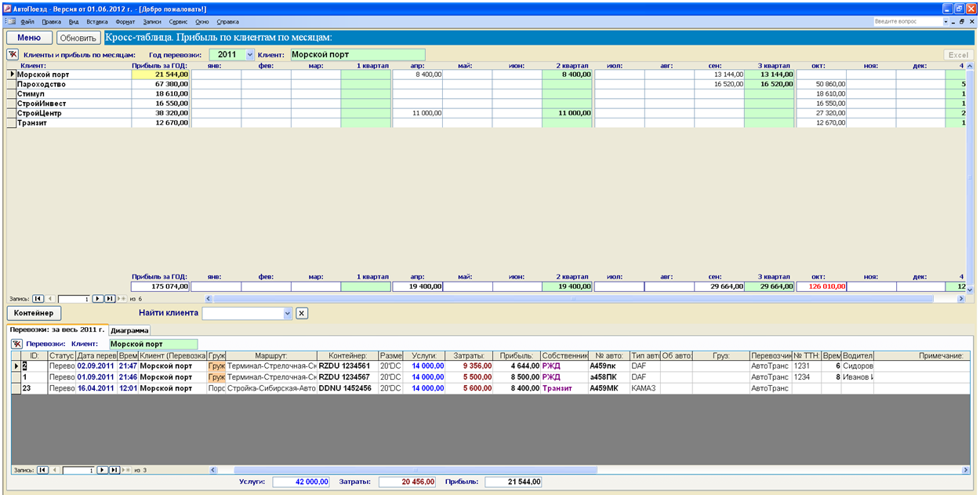The width and height of the screenshot is (980, 495).
Task: Click the Меню button
Action: (x=29, y=37)
